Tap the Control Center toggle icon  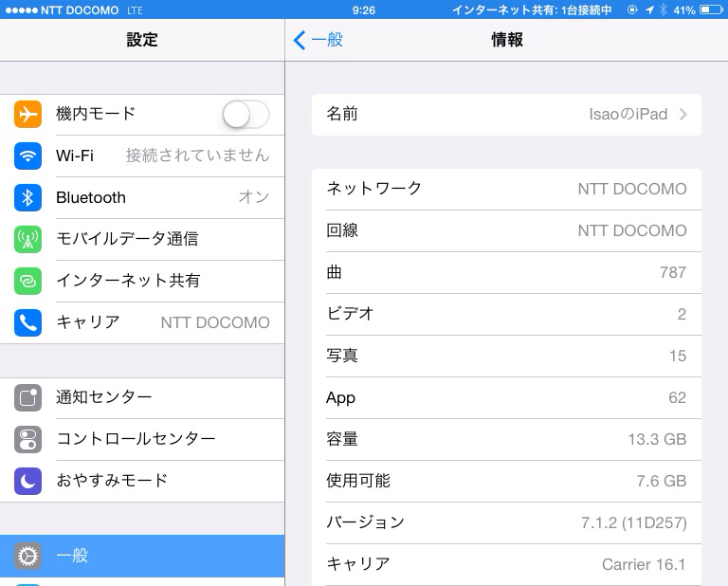tap(27, 440)
